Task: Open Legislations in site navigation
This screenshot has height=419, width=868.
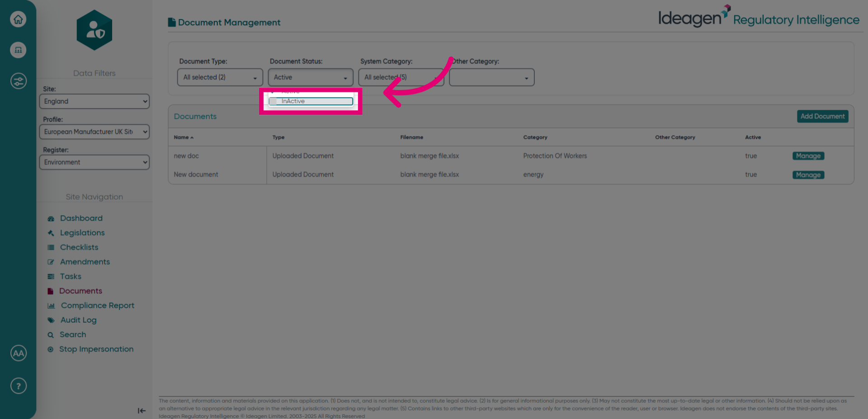Action: coord(82,233)
